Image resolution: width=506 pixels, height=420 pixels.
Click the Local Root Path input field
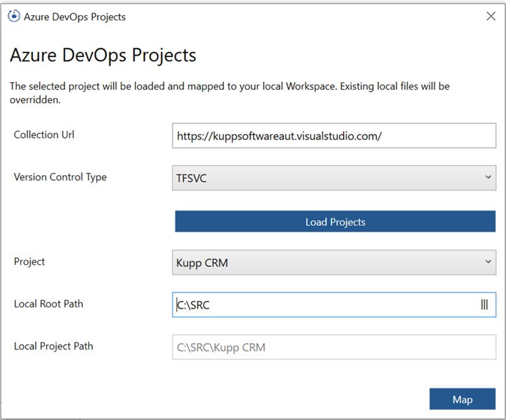(x=334, y=305)
